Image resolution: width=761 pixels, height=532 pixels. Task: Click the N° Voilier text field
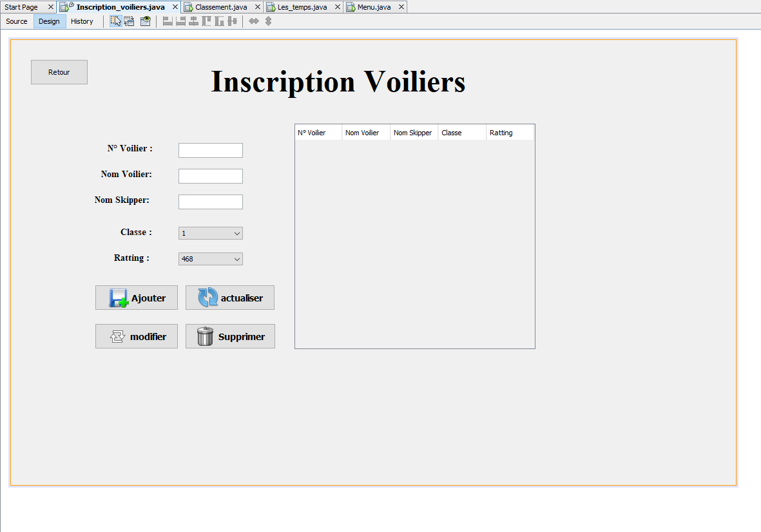tap(211, 151)
